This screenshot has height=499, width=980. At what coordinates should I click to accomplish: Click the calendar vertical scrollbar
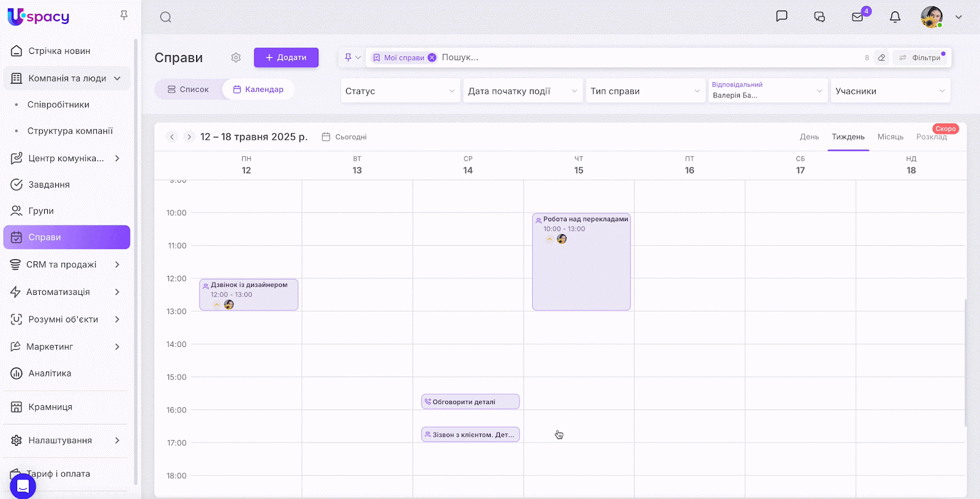pyautogui.click(x=965, y=362)
